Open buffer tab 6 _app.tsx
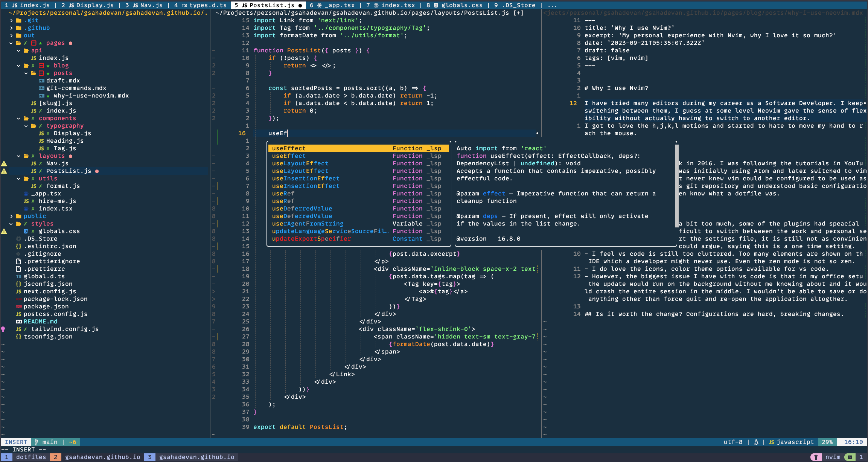868x462 pixels. (332, 5)
